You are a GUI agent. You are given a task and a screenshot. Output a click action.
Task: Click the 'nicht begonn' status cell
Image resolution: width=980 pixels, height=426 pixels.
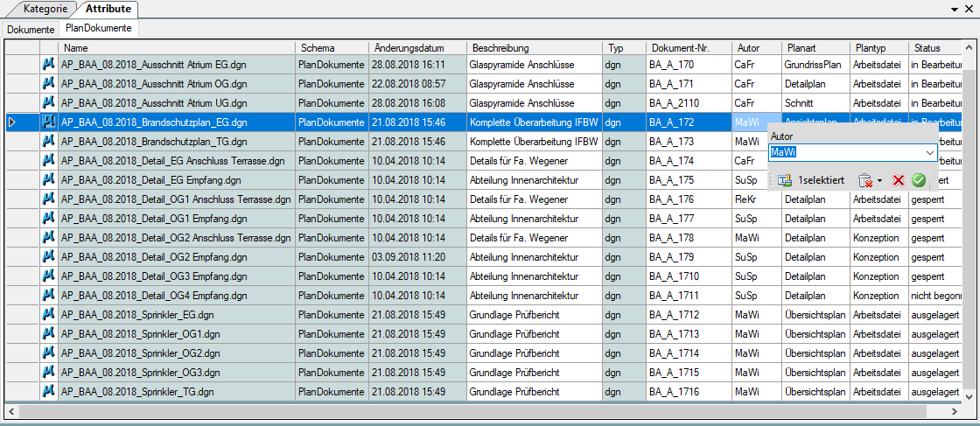click(935, 296)
